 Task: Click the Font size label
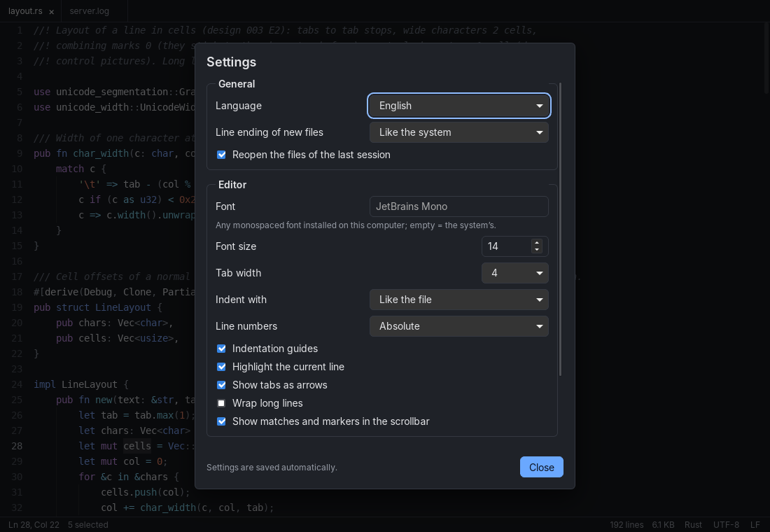tap(236, 246)
